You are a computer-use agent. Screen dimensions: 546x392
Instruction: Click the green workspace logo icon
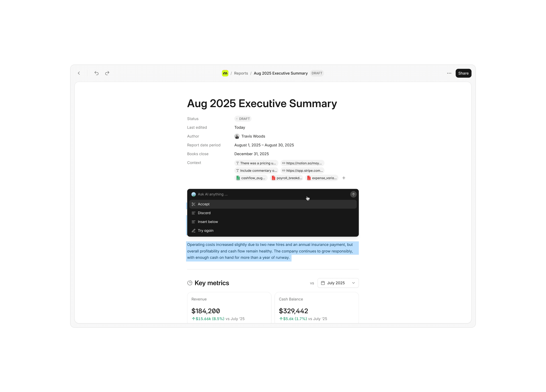click(x=225, y=73)
